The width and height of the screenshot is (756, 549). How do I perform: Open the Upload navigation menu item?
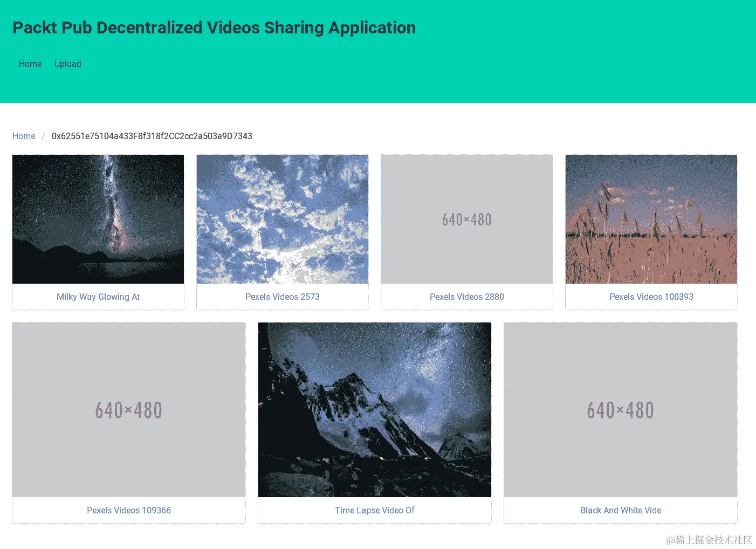(x=68, y=64)
